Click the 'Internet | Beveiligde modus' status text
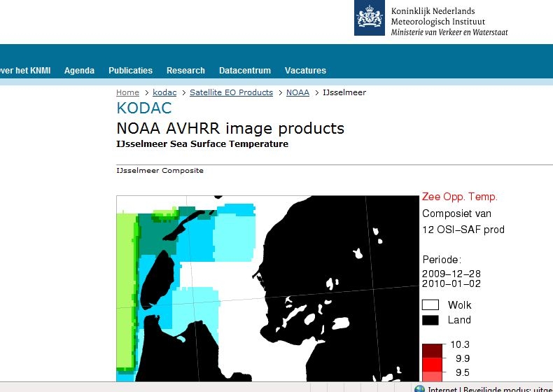The width and height of the screenshot is (553, 392). click(490, 389)
